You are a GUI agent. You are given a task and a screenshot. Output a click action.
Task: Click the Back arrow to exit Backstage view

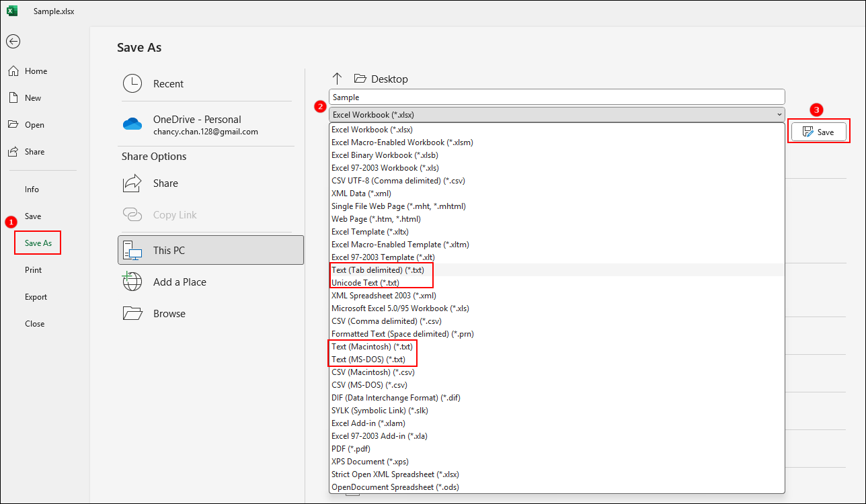point(13,41)
